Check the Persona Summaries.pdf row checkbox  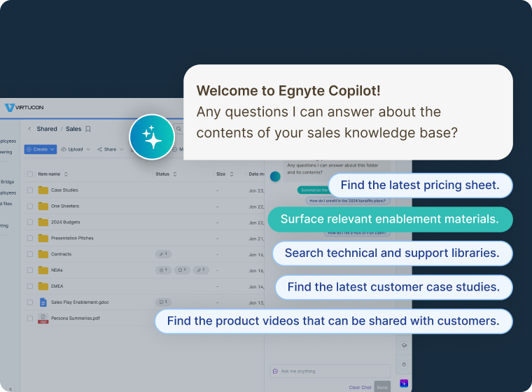point(30,318)
